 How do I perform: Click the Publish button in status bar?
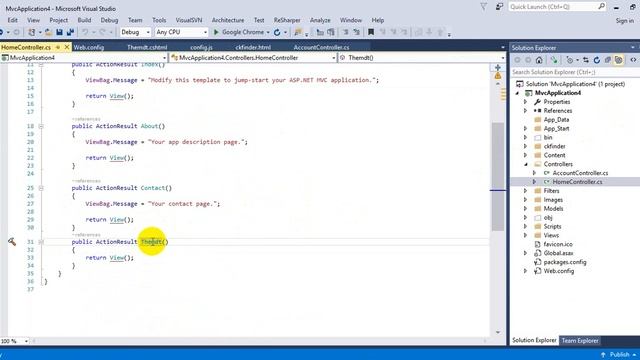(619, 354)
